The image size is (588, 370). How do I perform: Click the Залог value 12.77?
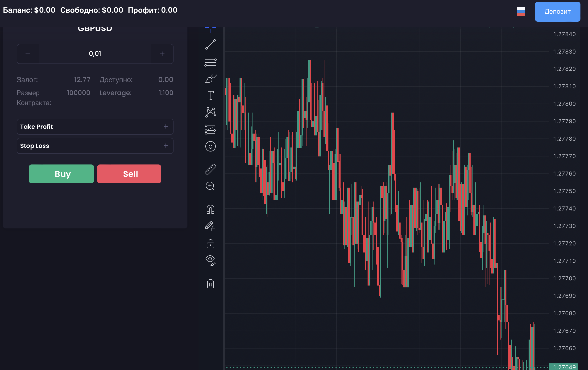coord(82,80)
